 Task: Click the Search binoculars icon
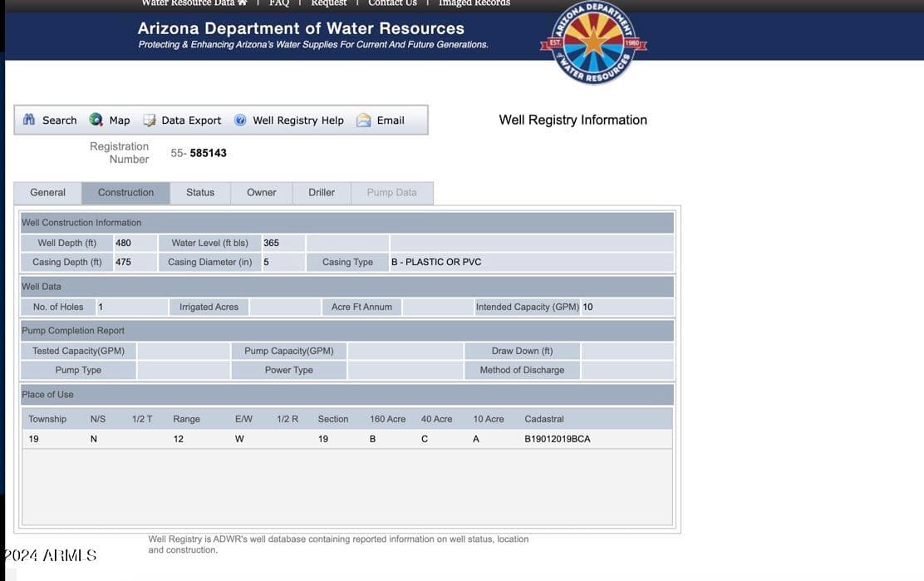coord(29,120)
